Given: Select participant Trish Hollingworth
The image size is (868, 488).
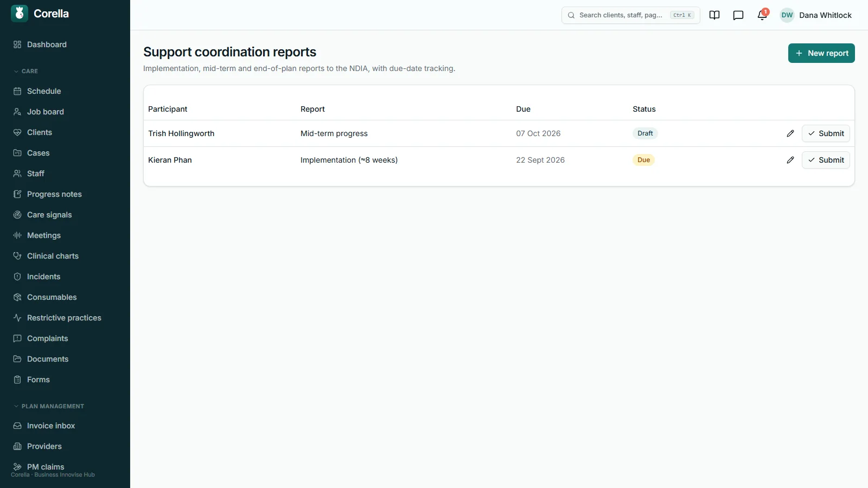Looking at the screenshot, I should tap(181, 133).
